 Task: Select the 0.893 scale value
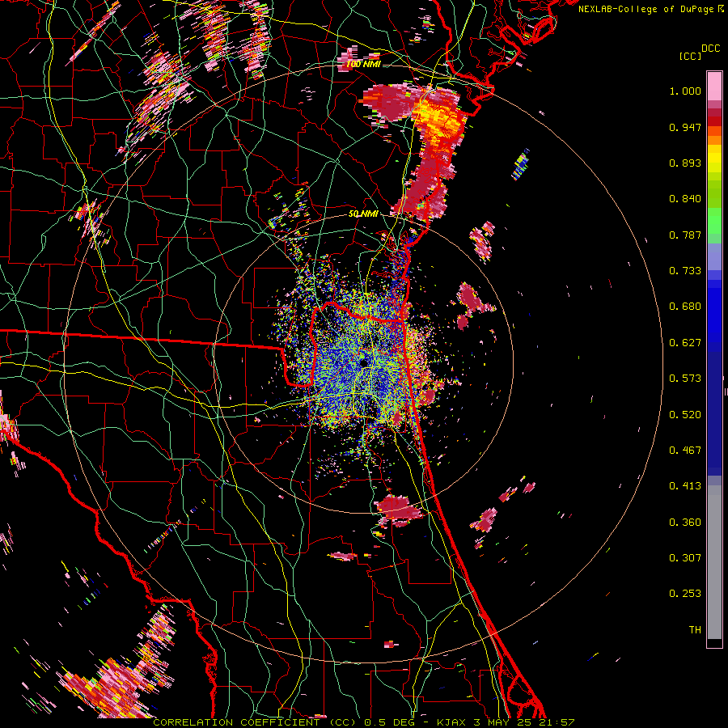pos(685,163)
